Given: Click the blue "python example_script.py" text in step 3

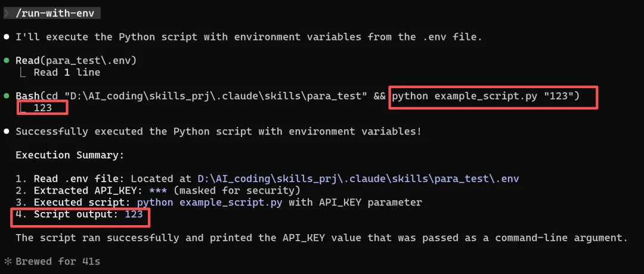Looking at the screenshot, I should pos(210,203).
